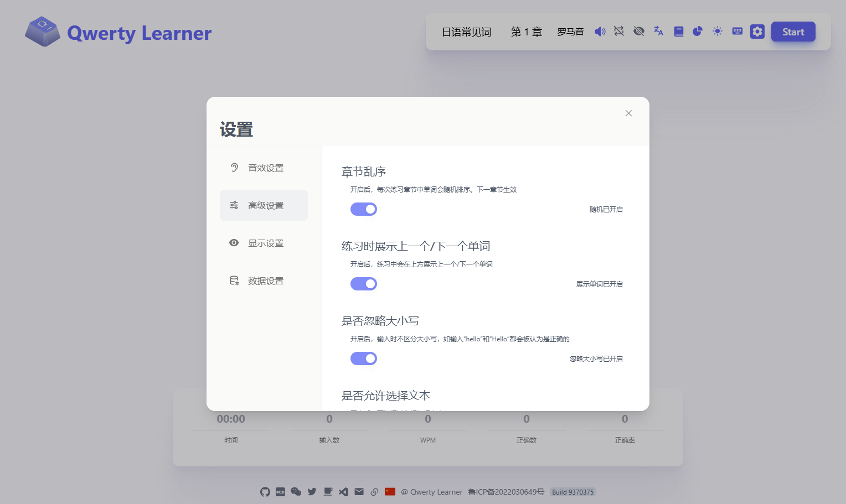Click the keyboard icon in toolbar
This screenshot has width=846, height=504.
(737, 32)
